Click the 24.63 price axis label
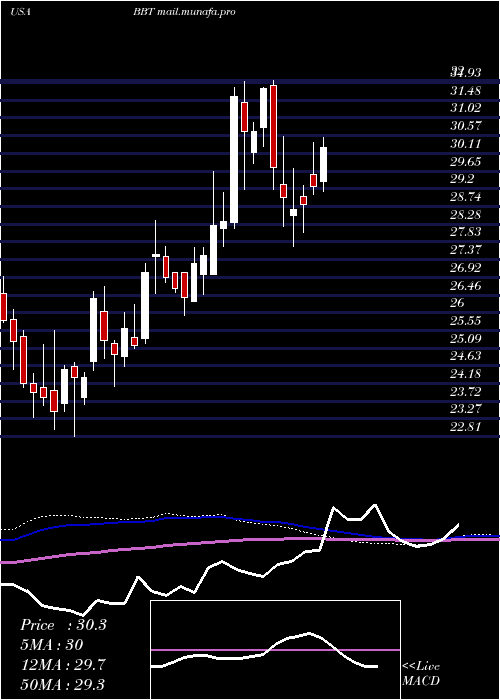The image size is (500, 700). [x=465, y=355]
